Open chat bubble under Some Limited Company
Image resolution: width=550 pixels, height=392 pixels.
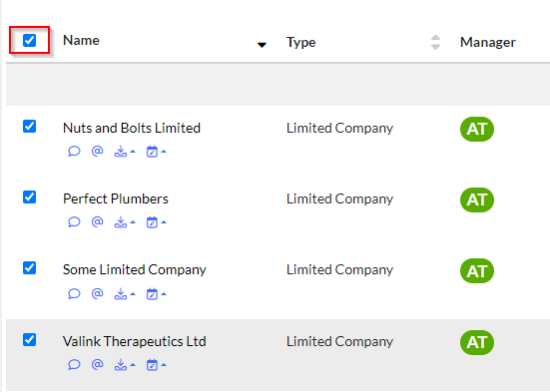[74, 293]
